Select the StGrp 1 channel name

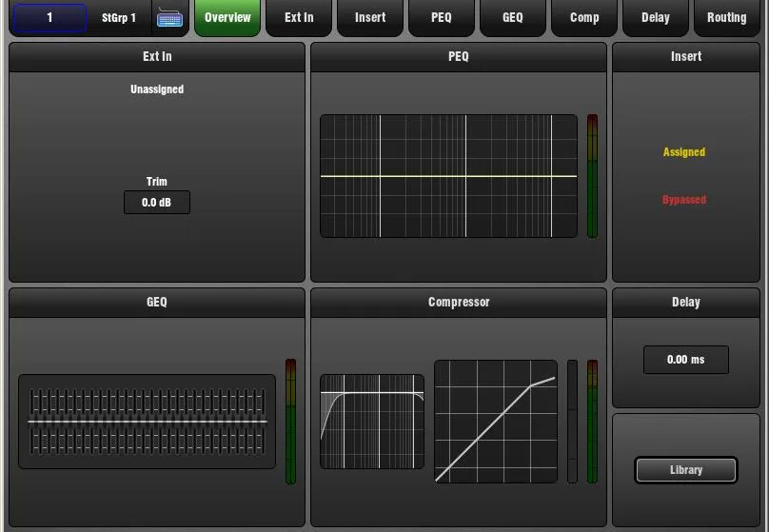(x=119, y=18)
